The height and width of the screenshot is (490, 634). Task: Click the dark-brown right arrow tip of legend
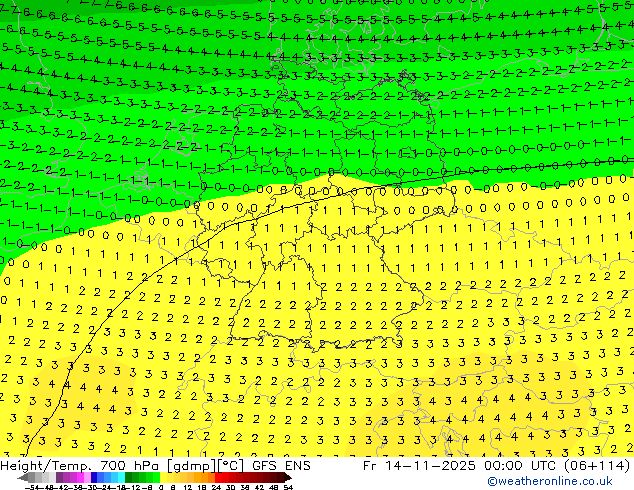(287, 478)
